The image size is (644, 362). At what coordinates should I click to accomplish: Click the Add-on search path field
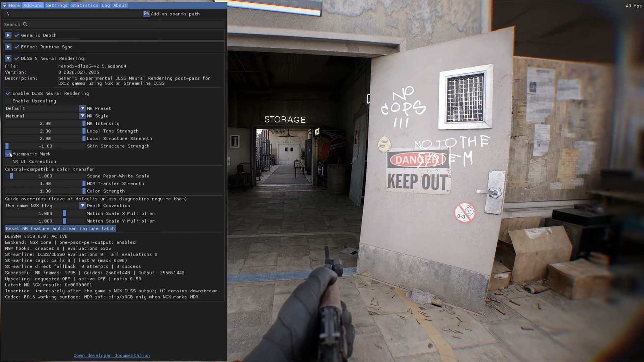[x=73, y=14]
